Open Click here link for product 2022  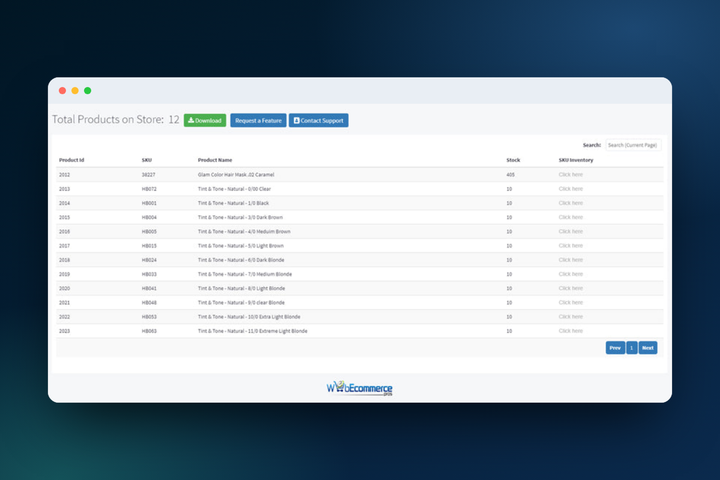point(570,317)
